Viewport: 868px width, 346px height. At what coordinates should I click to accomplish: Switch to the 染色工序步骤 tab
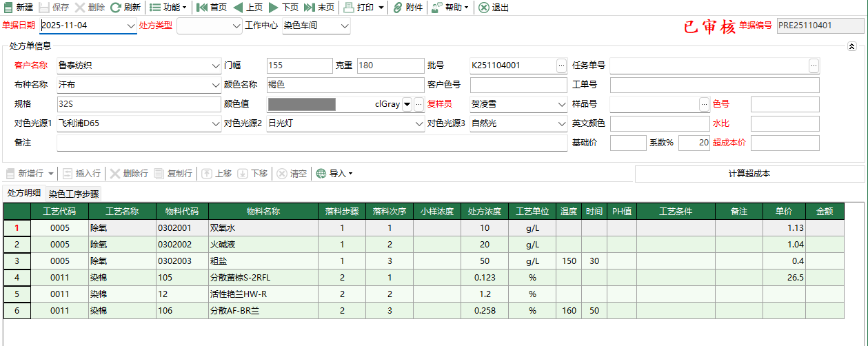pos(74,194)
